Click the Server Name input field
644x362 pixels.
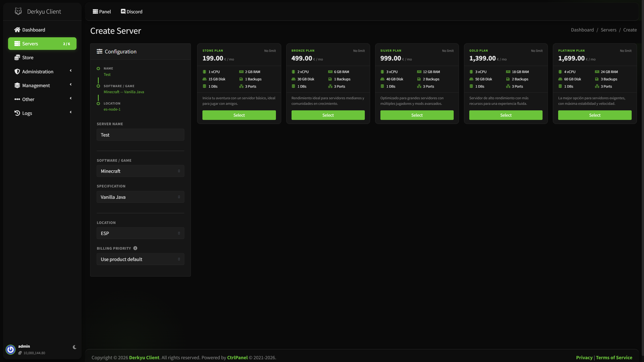pos(140,135)
